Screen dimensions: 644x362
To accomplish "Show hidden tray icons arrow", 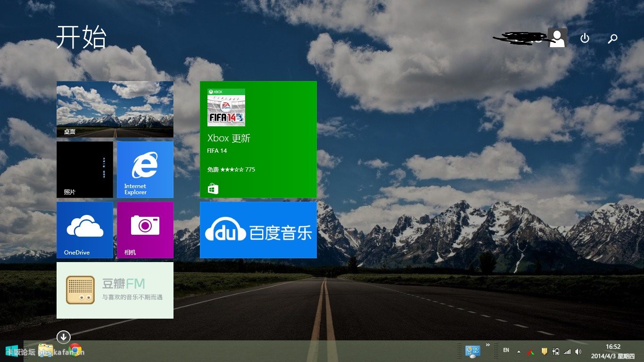I will [x=519, y=352].
